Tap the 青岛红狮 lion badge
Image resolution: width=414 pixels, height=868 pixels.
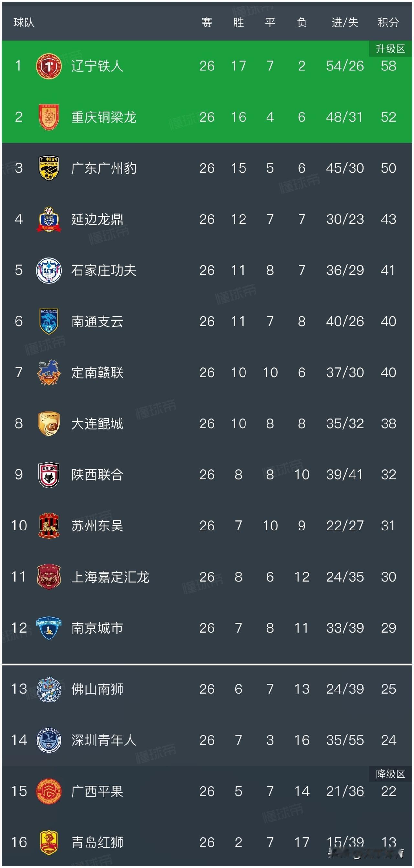[x=49, y=842]
